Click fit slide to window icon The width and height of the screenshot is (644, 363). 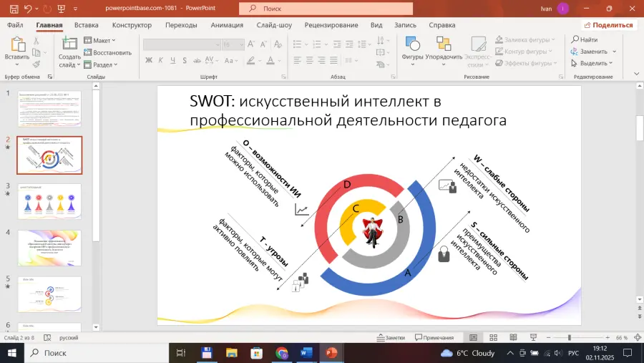(636, 337)
